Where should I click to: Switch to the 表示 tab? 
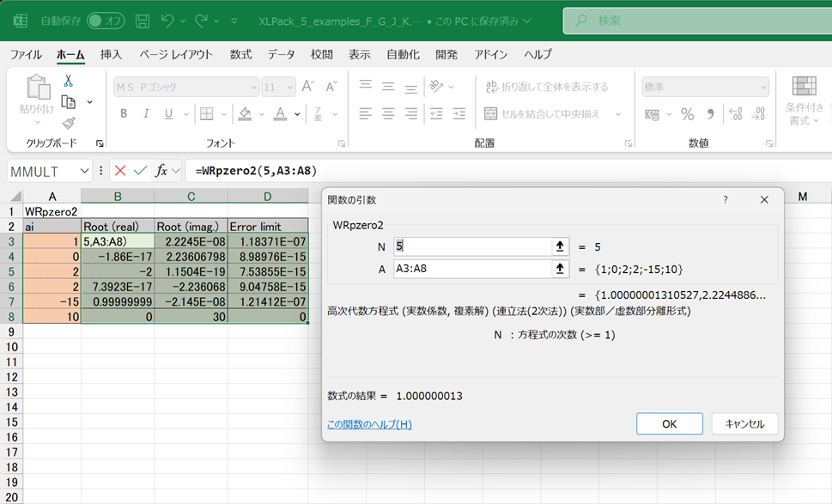359,54
